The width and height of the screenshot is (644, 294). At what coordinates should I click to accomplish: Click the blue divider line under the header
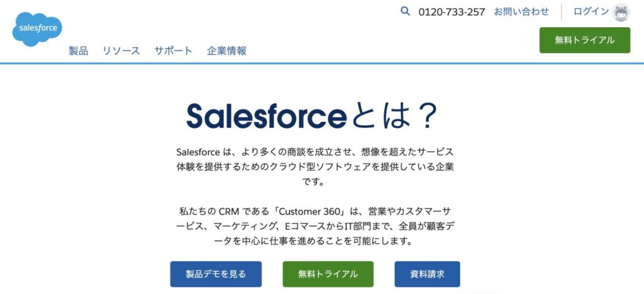[322, 64]
